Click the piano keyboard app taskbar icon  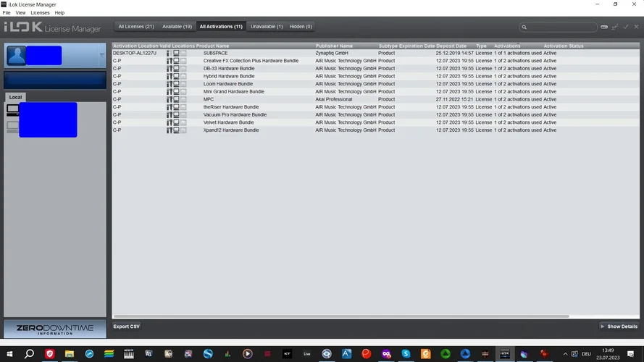click(x=128, y=354)
